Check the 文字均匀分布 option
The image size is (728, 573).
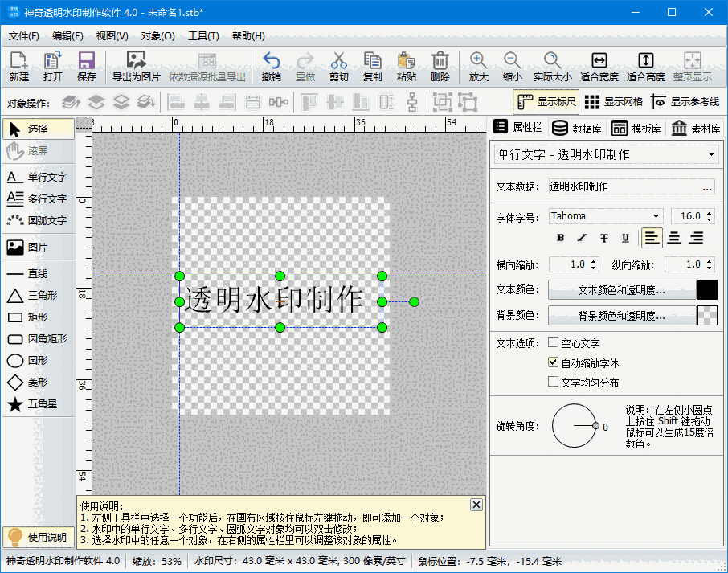pyautogui.click(x=553, y=380)
